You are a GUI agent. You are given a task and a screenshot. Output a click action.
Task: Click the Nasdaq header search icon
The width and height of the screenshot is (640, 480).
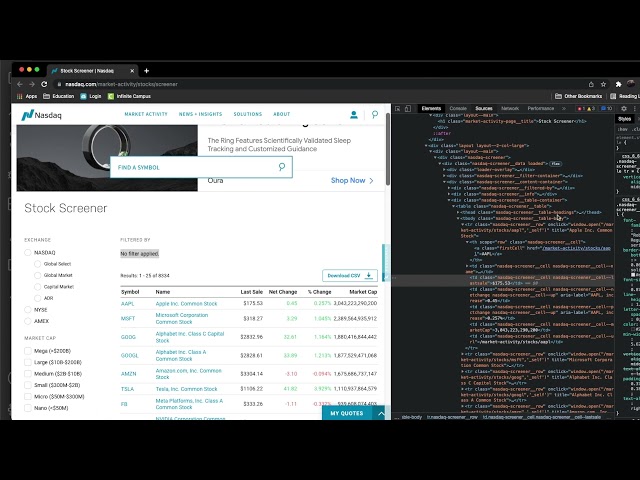click(x=375, y=115)
